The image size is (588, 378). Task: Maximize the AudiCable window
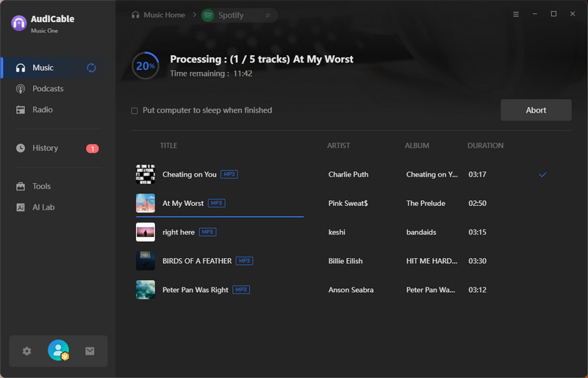click(x=553, y=14)
